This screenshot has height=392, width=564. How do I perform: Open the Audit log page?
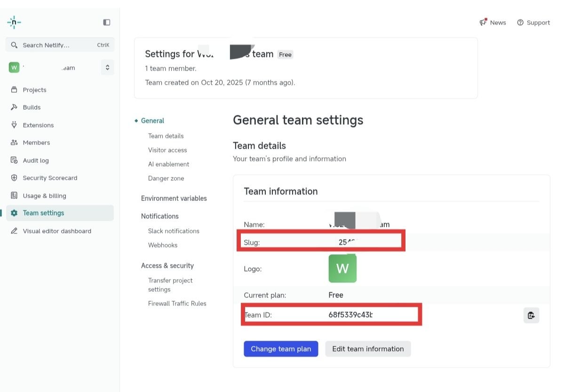[x=36, y=160]
